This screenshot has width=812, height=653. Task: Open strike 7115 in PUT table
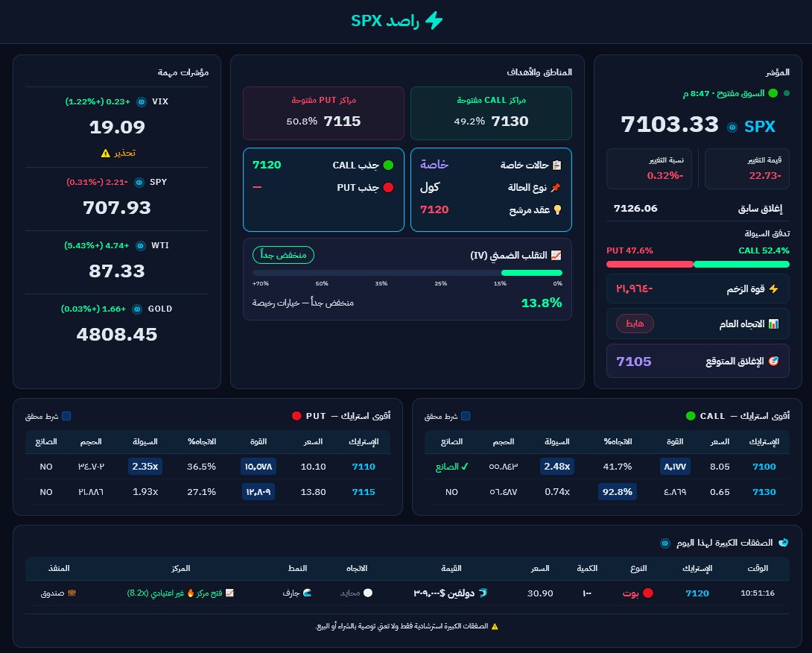pyautogui.click(x=364, y=492)
